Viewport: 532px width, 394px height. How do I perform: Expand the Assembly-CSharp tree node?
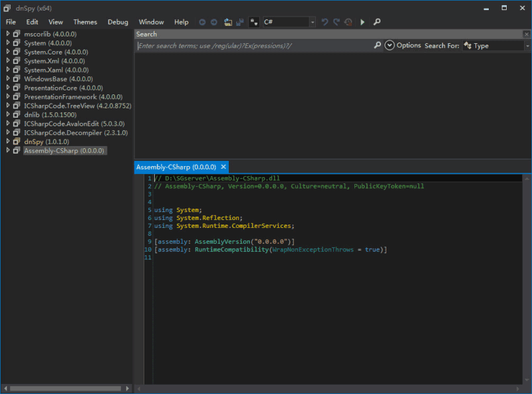(8, 150)
